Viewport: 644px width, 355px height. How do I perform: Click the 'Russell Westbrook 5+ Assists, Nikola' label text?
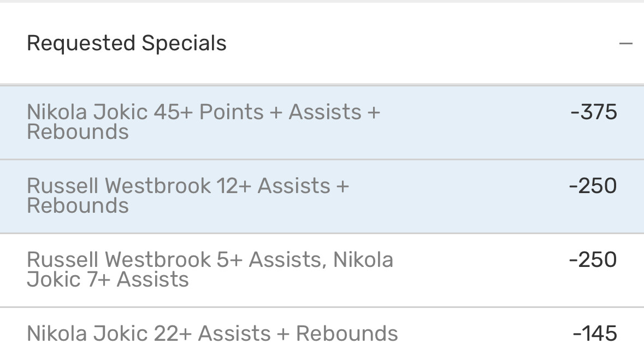[210, 260]
